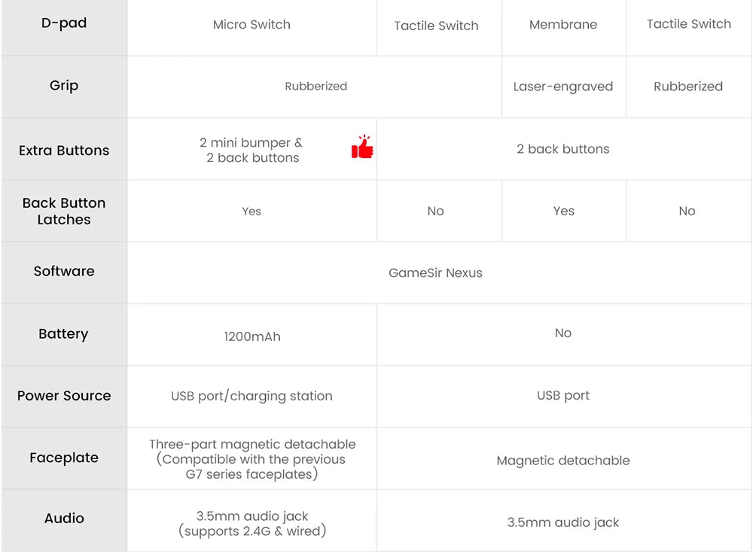Select 2 mini bumper & back buttons cell
Viewport: 753px width, 560px height.
[252, 150]
